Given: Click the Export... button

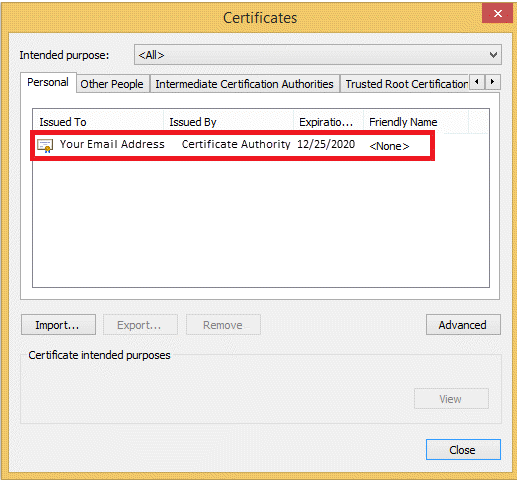Looking at the screenshot, I should [140, 325].
